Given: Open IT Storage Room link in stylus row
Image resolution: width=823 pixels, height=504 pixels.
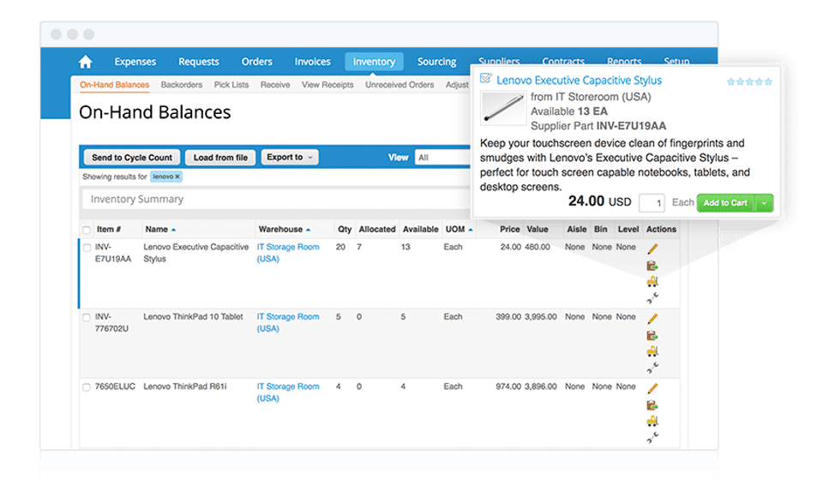Looking at the screenshot, I should (288, 253).
